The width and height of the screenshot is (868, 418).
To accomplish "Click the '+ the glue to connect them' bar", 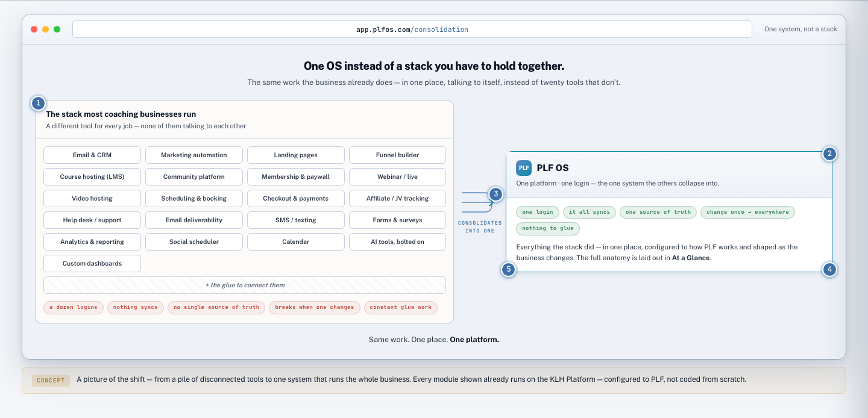I will 245,285.
